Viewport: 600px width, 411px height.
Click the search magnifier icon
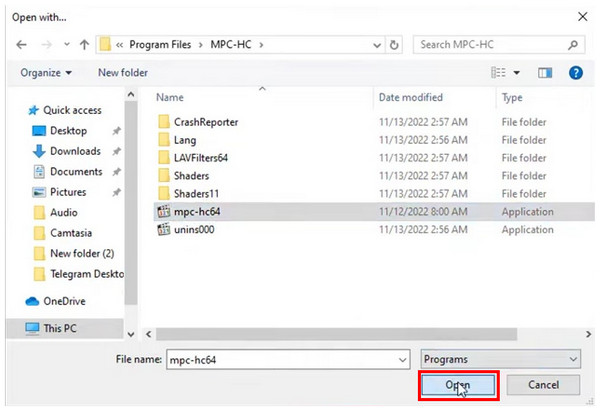click(x=573, y=45)
